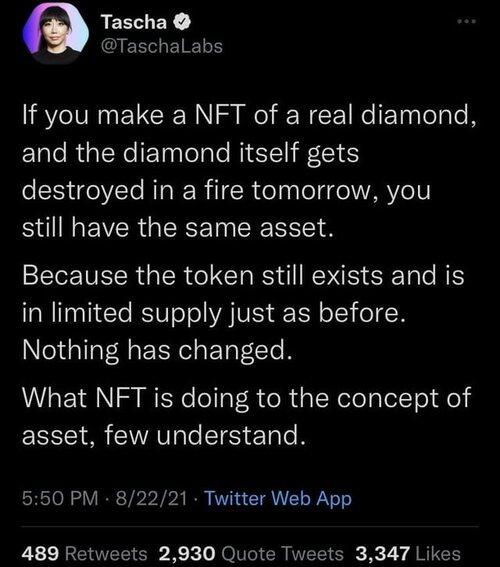Click the line 'and the diamond itself gets'
Viewport: 500px width, 567px height.
click(x=191, y=153)
